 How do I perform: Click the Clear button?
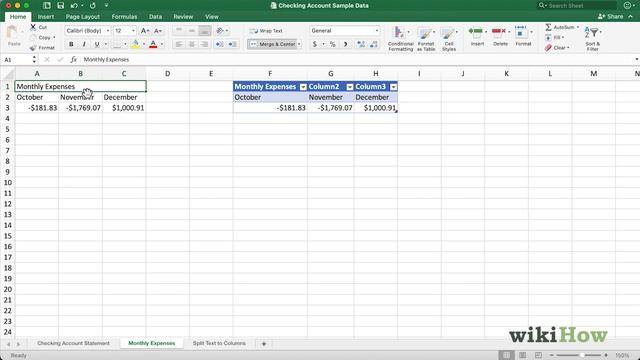pos(557,48)
